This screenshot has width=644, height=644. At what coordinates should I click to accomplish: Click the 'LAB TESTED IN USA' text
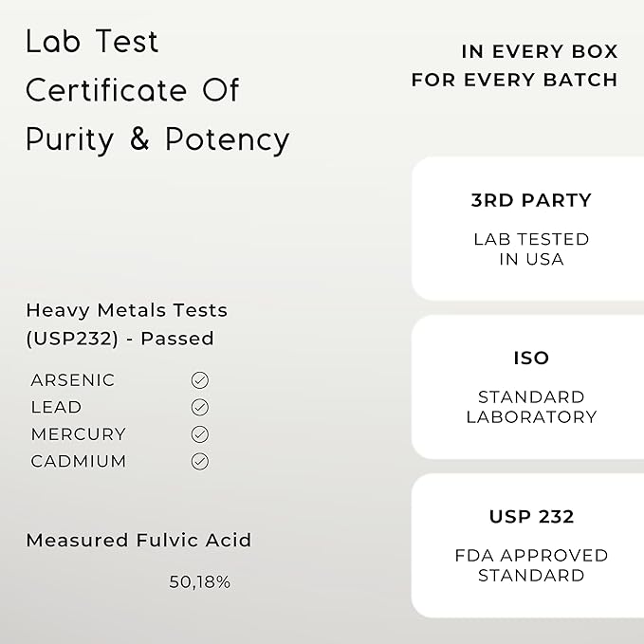[531, 249]
